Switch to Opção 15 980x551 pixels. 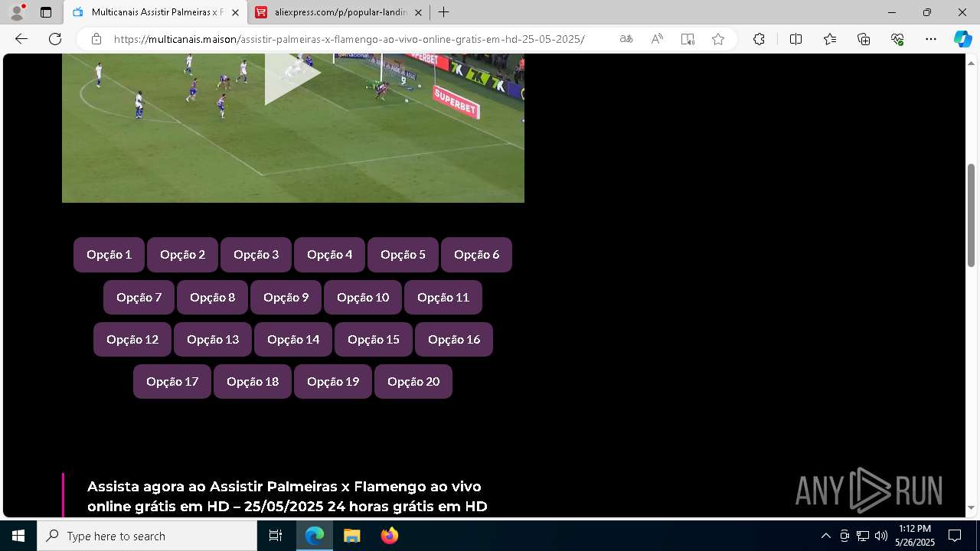point(374,339)
